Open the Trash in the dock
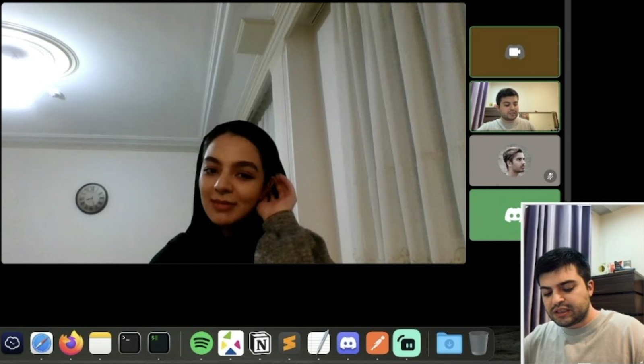Screen dimensions: 644x364 tap(479, 343)
